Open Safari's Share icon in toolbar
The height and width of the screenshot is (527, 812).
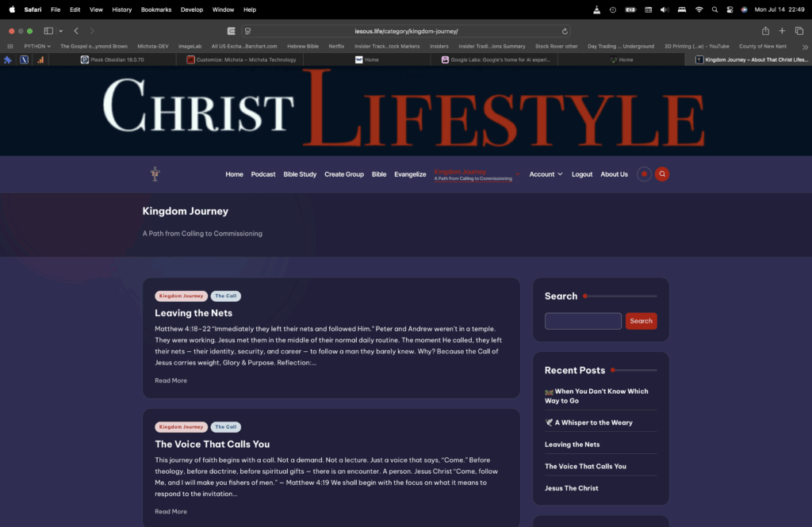point(765,31)
